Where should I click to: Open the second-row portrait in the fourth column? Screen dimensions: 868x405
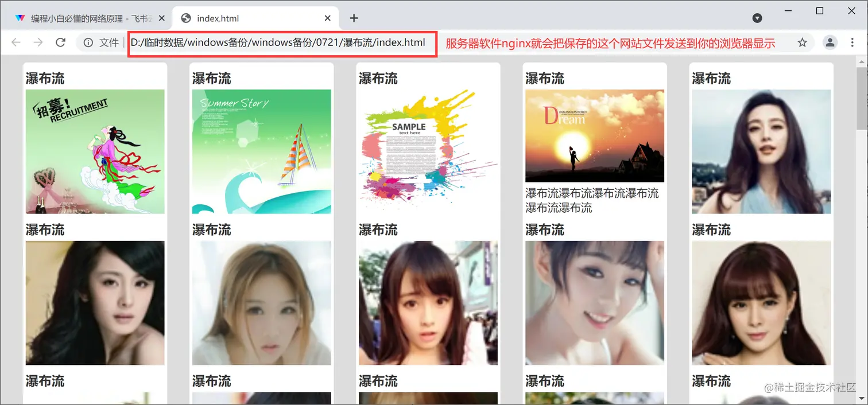coord(595,303)
